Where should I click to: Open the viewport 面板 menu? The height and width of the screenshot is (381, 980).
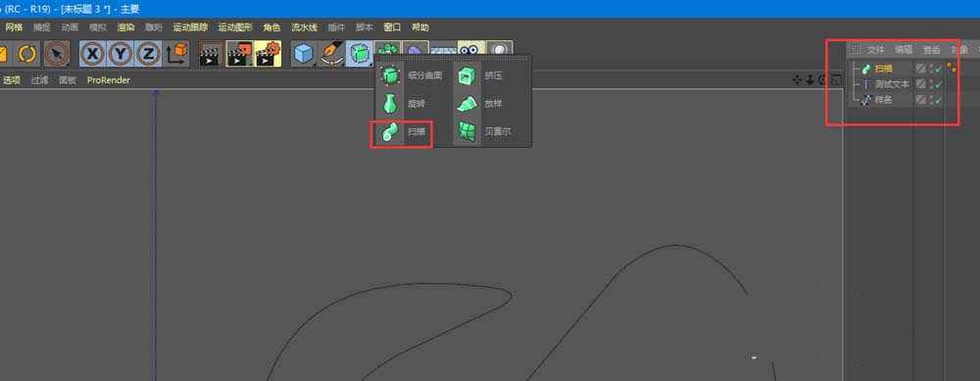[x=68, y=80]
